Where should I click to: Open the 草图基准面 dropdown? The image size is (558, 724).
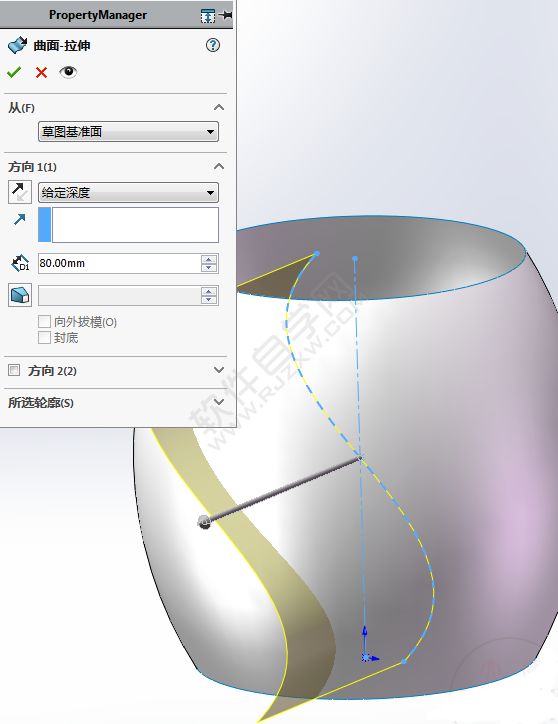128,132
